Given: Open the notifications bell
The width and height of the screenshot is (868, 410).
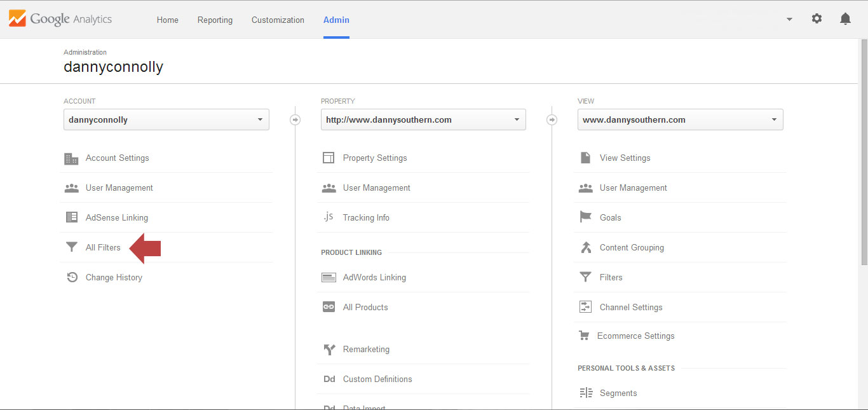Looking at the screenshot, I should 845,19.
